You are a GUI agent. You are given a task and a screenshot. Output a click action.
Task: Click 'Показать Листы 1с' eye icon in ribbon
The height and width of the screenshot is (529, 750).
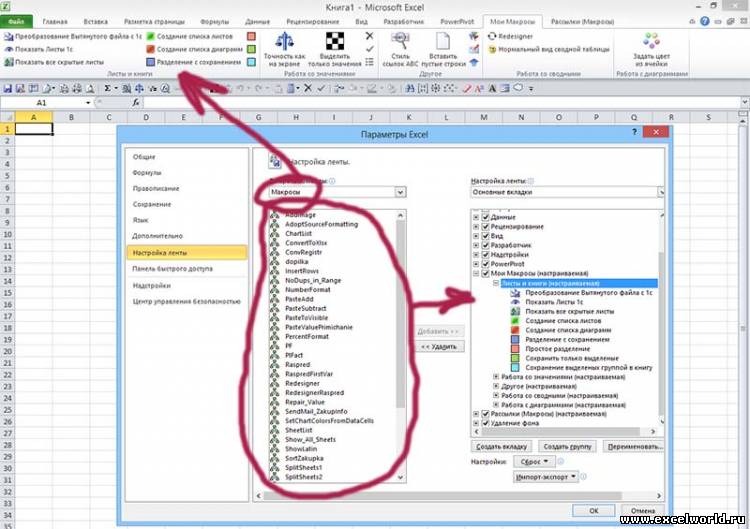click(9, 49)
